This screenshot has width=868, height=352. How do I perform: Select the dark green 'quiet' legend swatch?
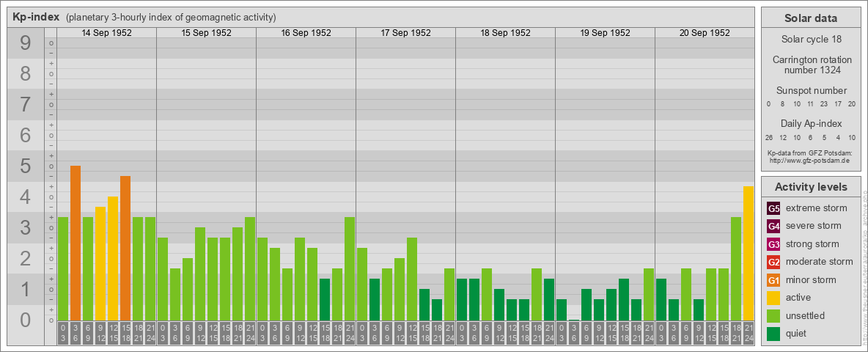click(773, 333)
